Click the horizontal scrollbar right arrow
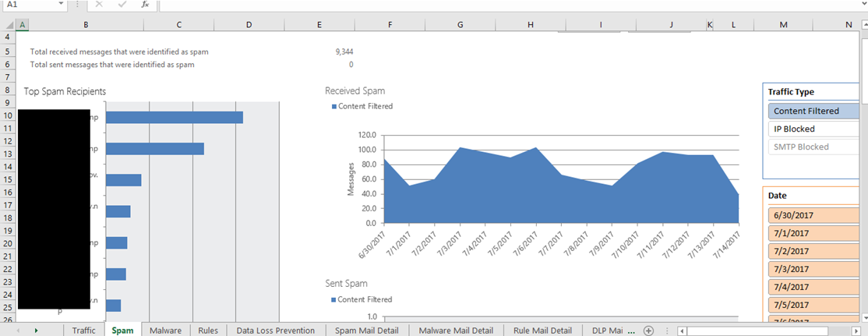The width and height of the screenshot is (868, 336). point(863,331)
